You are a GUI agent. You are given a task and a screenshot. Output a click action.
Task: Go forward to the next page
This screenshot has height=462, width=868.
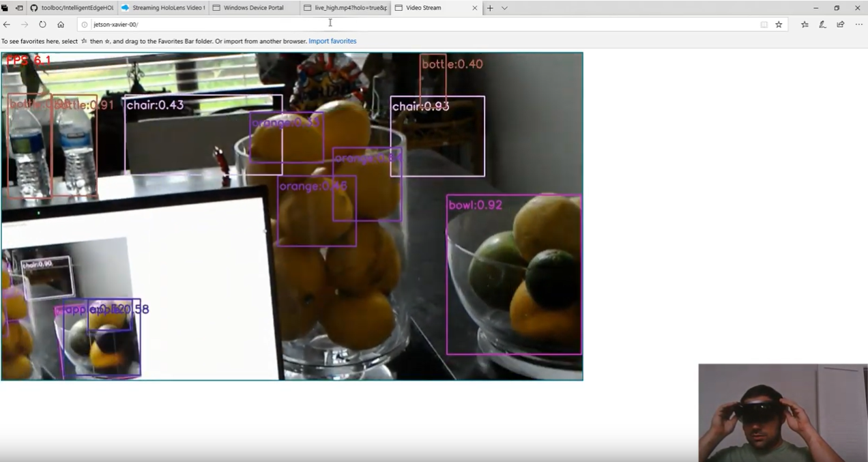25,25
